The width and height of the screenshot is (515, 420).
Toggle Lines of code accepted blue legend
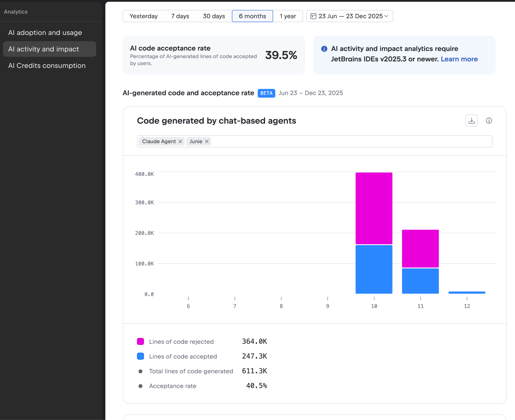[140, 356]
